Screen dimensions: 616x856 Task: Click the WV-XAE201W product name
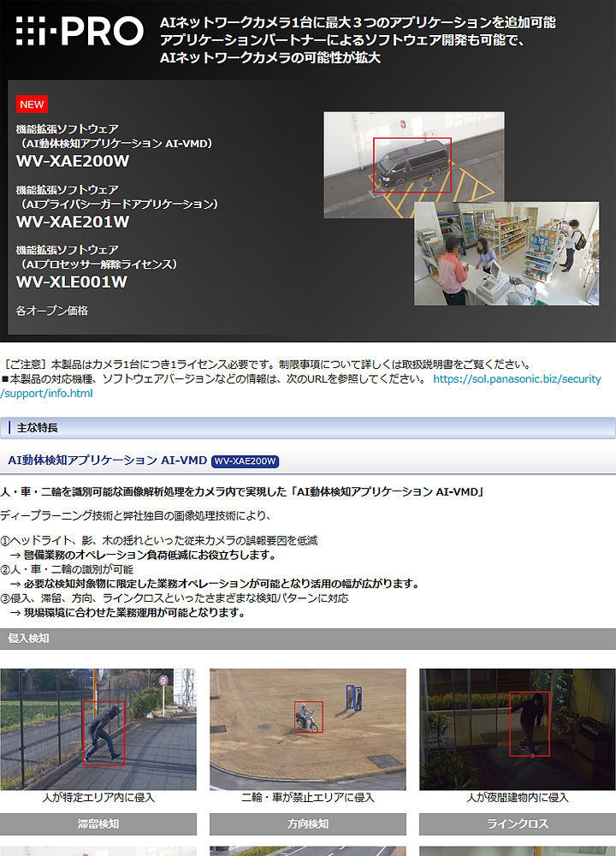click(73, 222)
